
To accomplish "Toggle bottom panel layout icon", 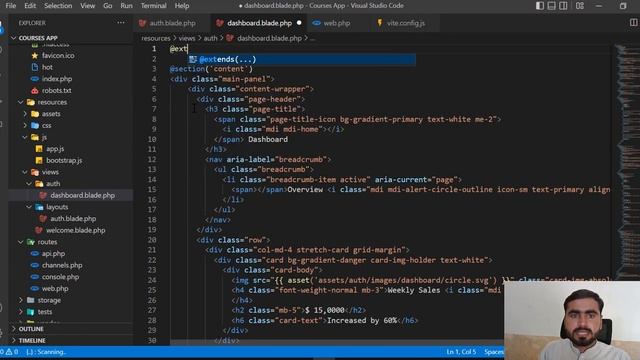I will pos(551,6).
